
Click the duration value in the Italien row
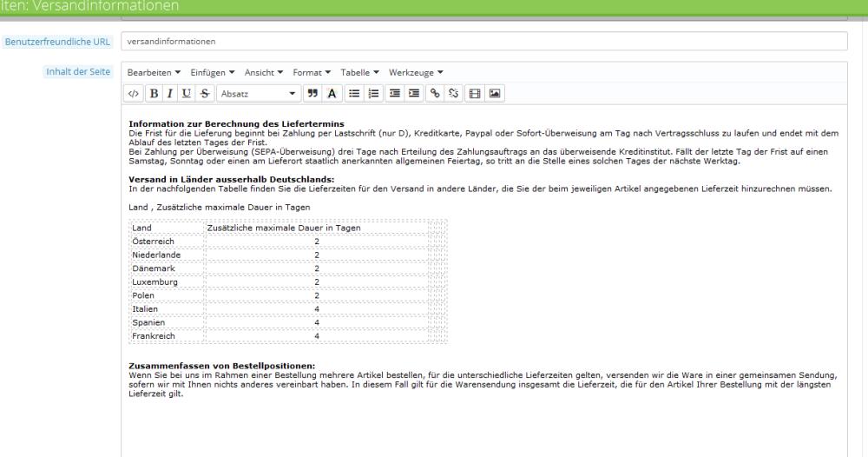coord(317,309)
